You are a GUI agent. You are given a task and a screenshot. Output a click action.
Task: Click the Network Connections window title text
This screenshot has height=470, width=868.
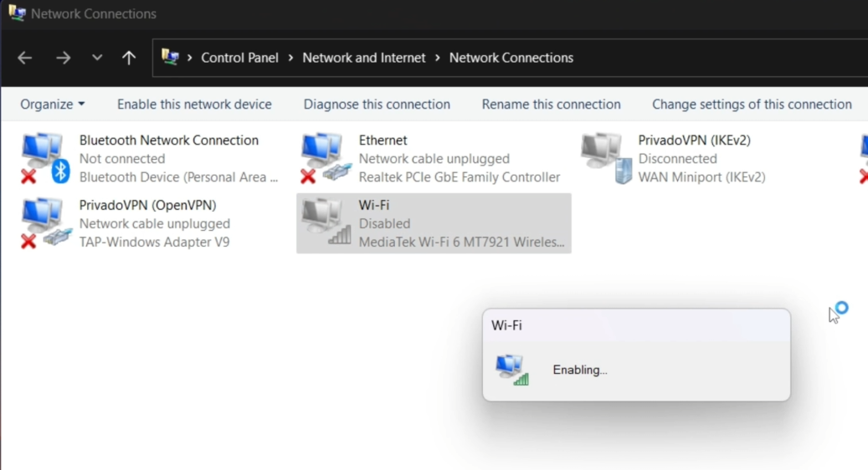(94, 13)
